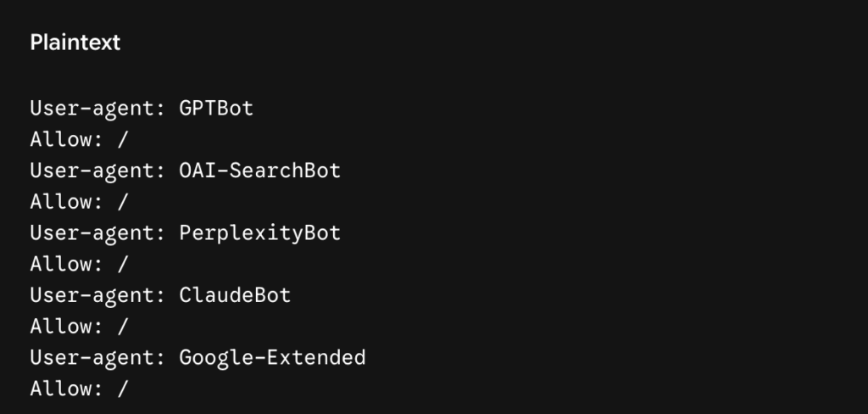868x414 pixels.
Task: Click the Allow line below PerplexityBot
Action: click(x=79, y=264)
